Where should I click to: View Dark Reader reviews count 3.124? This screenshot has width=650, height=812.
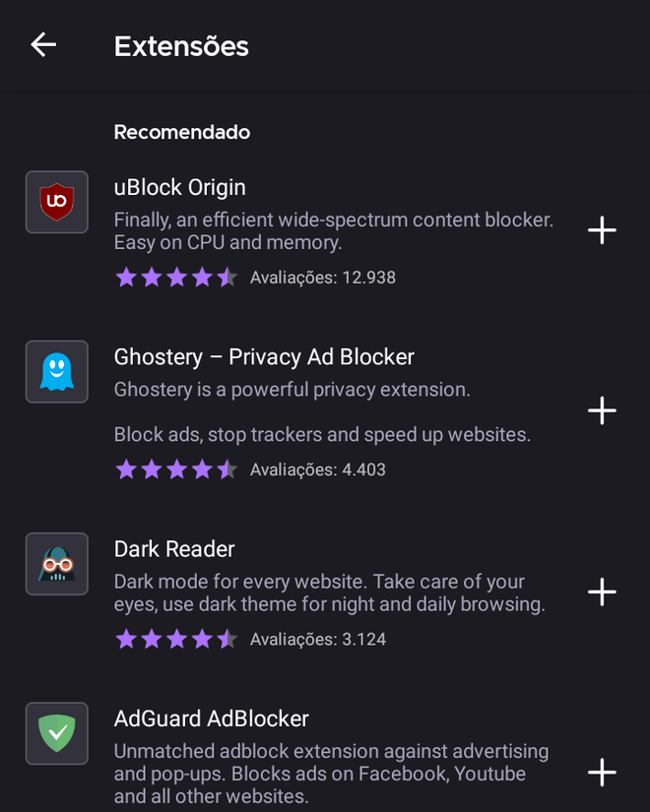pos(318,640)
